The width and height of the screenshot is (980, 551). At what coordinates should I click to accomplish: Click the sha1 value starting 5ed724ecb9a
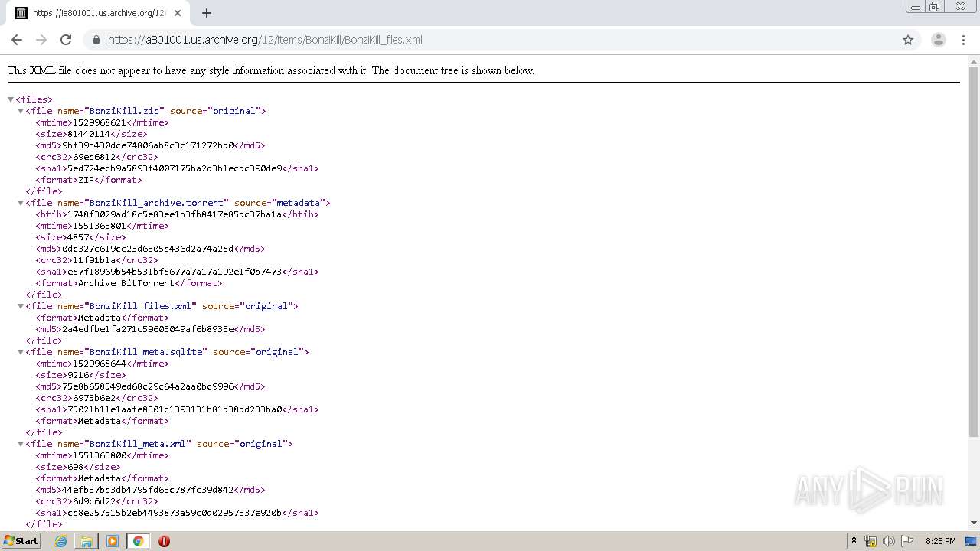(175, 168)
